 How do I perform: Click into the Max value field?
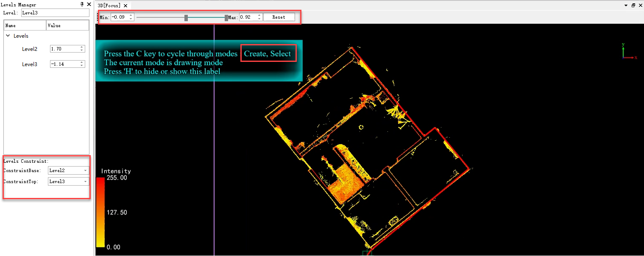[248, 17]
